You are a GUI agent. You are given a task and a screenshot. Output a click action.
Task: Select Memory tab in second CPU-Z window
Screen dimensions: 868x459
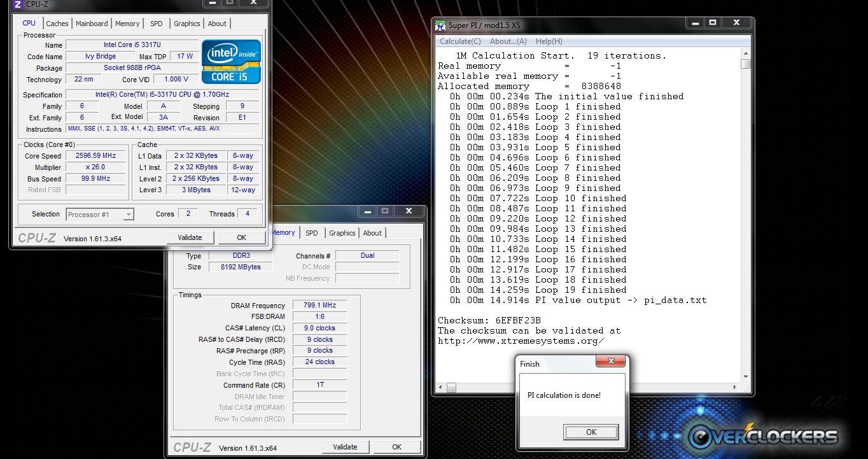(x=284, y=232)
